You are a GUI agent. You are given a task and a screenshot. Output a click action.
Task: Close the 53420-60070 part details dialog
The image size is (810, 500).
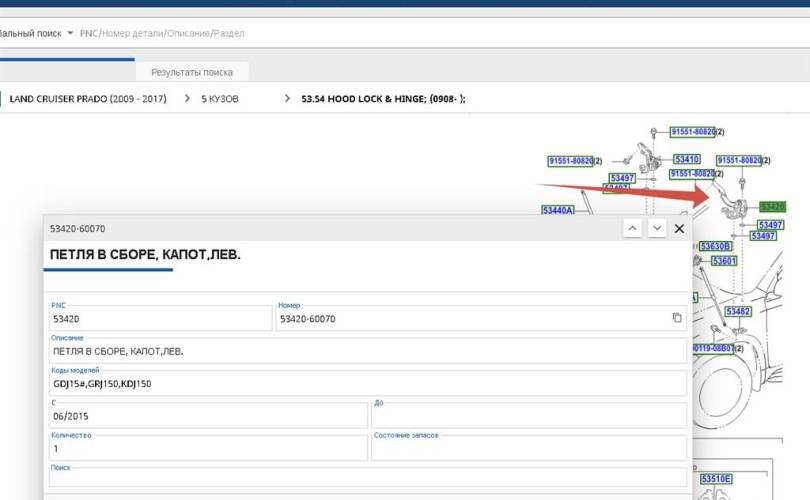680,229
